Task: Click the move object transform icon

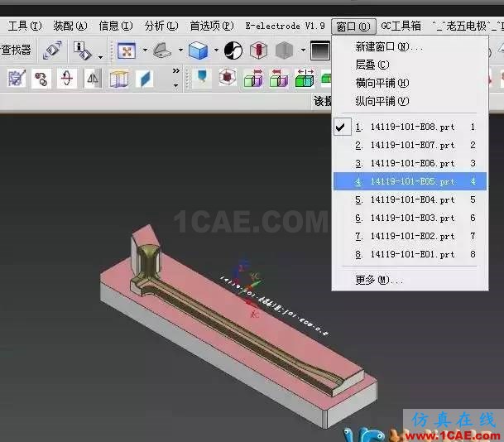Action: pyautogui.click(x=52, y=50)
